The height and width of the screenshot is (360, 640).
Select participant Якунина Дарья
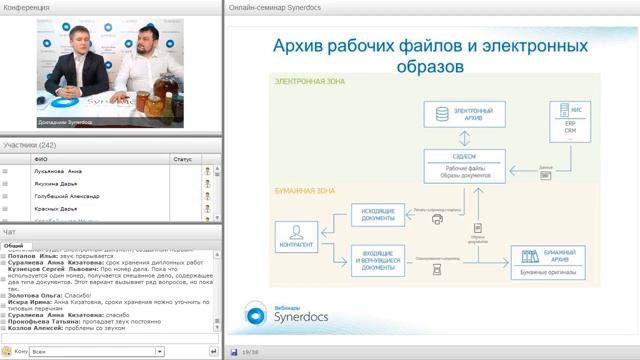click(x=56, y=184)
